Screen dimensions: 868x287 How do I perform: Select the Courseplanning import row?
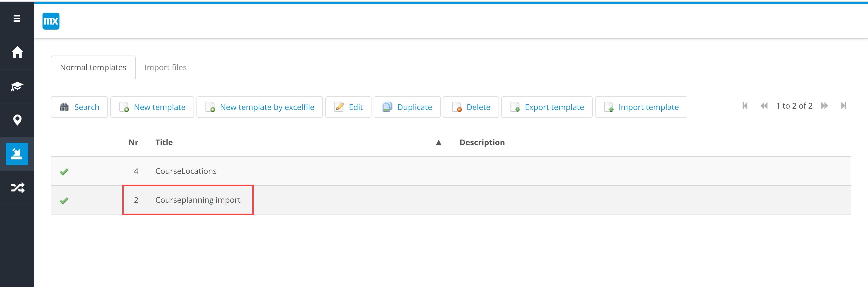pos(198,200)
